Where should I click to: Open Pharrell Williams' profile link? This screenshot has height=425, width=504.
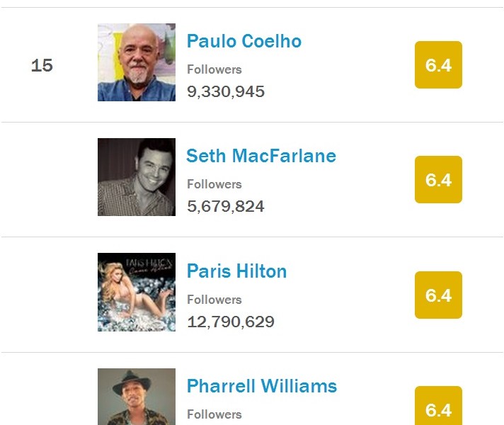(x=262, y=386)
